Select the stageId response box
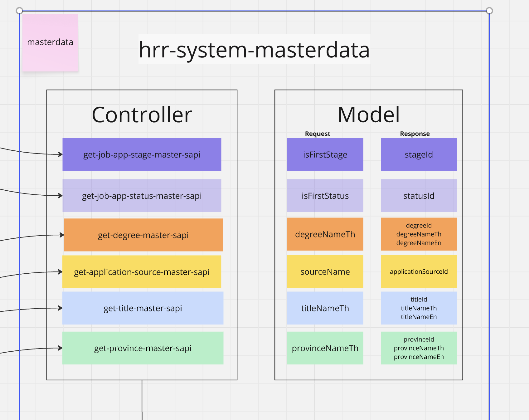 419,154
